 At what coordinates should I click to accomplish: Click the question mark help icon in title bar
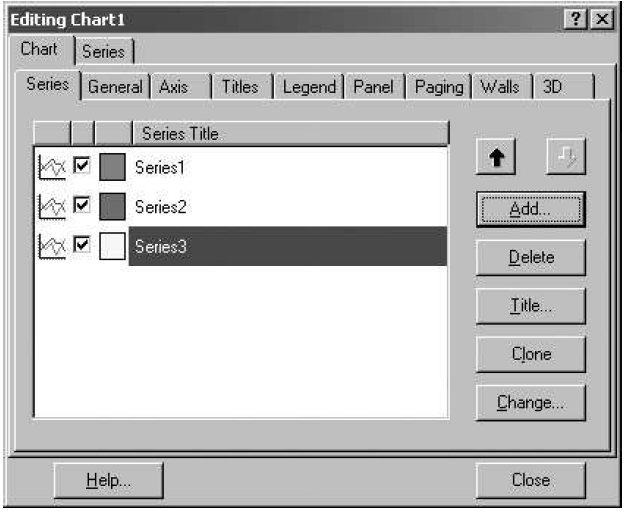pyautogui.click(x=577, y=20)
